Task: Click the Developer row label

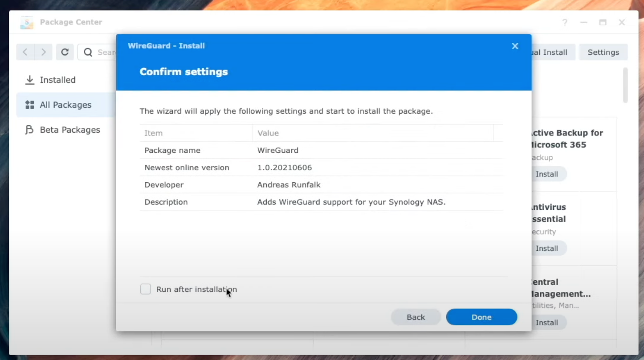Action: pos(164,184)
